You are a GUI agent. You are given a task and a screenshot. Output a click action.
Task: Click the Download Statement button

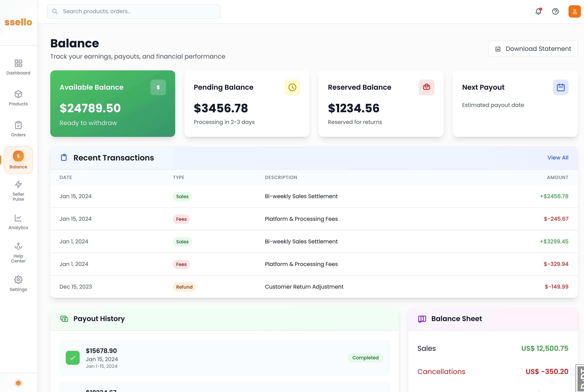click(x=533, y=49)
